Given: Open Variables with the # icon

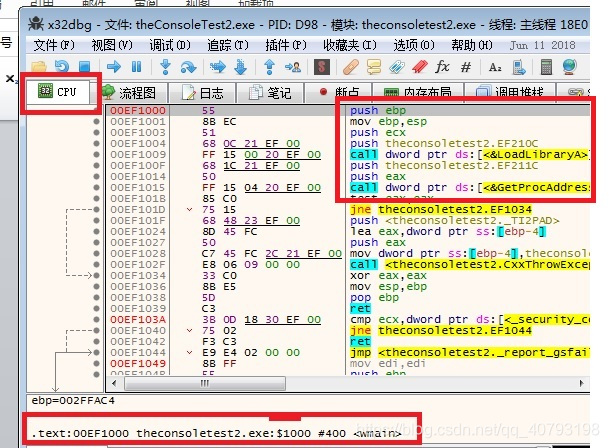Looking at the screenshot, I should coord(466,67).
